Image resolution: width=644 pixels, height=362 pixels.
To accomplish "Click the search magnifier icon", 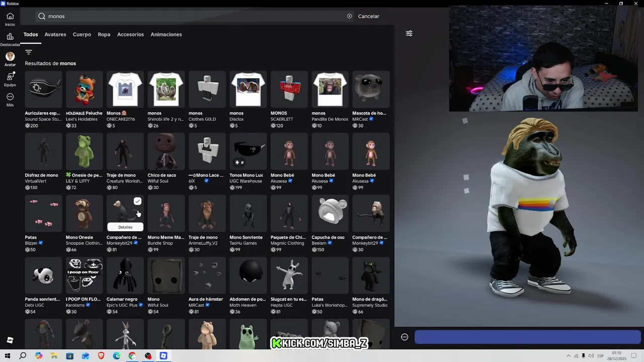I will 42,16.
